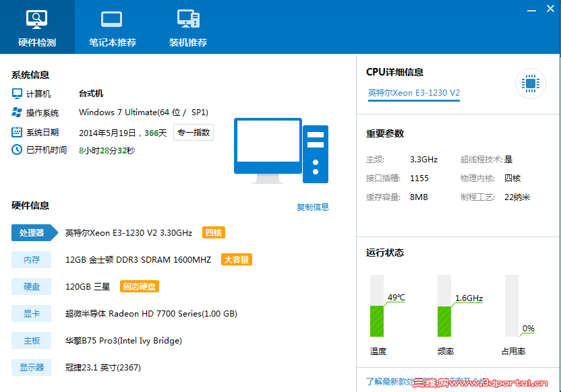Image resolution: width=561 pixels, height=392 pixels.
Task: Switch to the 硬件检测 tab
Action: (36, 27)
